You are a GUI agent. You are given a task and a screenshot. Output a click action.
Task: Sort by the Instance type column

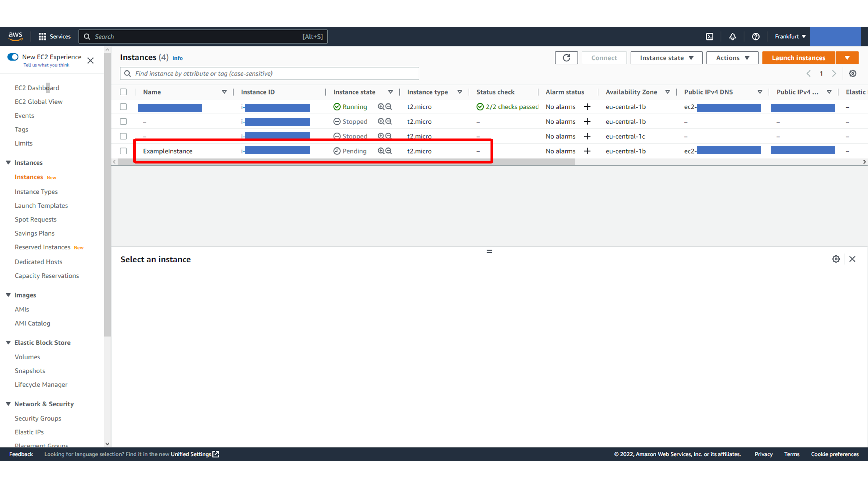click(460, 92)
